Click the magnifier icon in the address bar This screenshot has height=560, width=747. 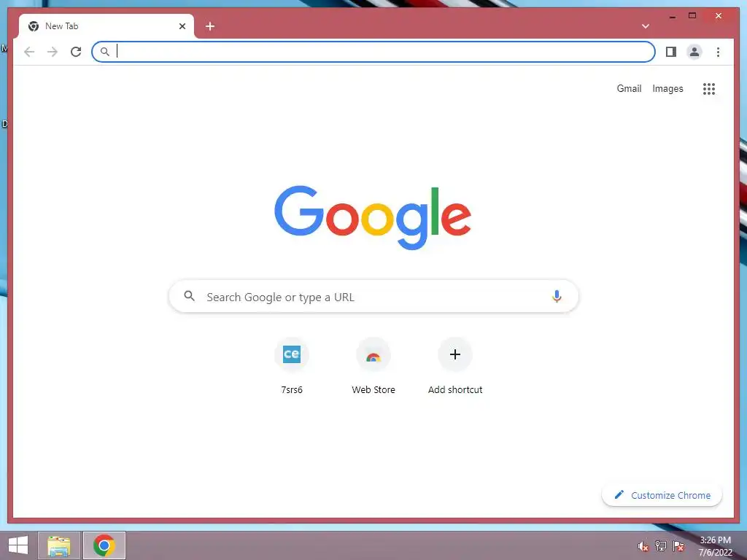105,52
